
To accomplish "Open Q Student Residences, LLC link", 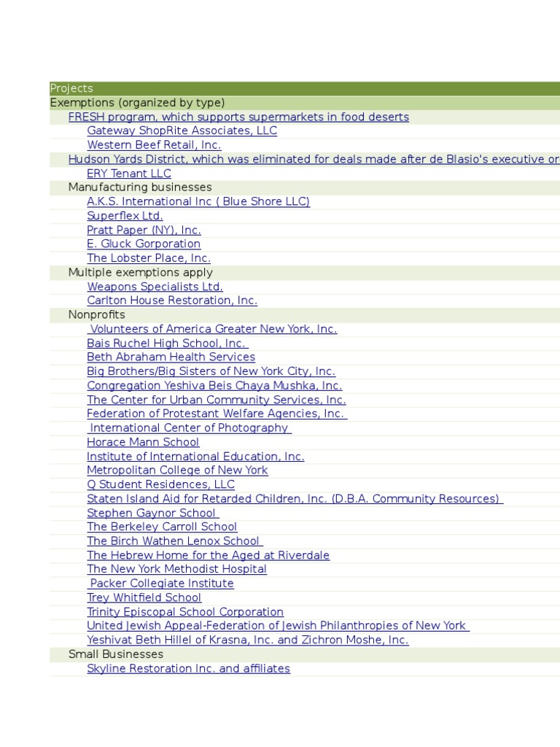I will (160, 485).
